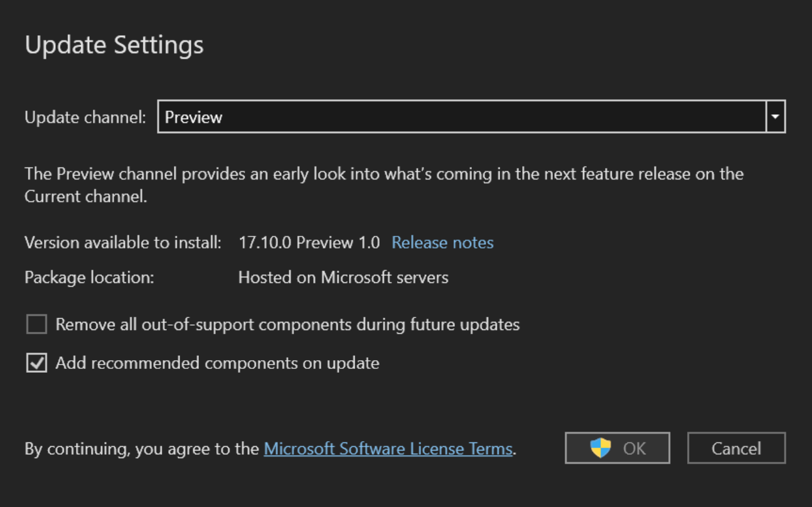Toggle via the Remove all out-of-support label text

(x=287, y=324)
